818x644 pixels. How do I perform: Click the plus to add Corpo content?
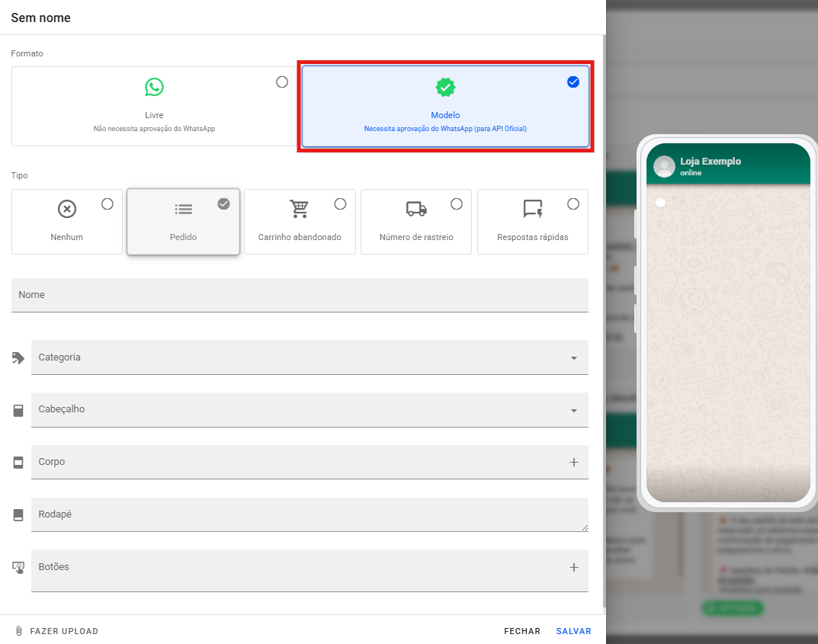[x=573, y=463]
